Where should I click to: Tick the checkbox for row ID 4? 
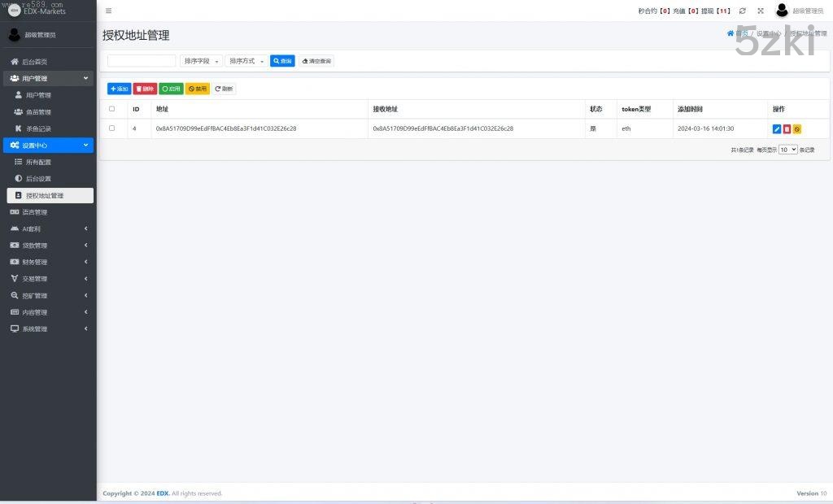click(x=112, y=128)
